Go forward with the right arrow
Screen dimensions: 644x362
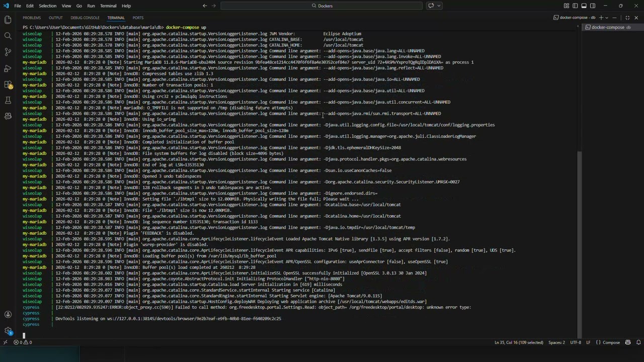215,6
